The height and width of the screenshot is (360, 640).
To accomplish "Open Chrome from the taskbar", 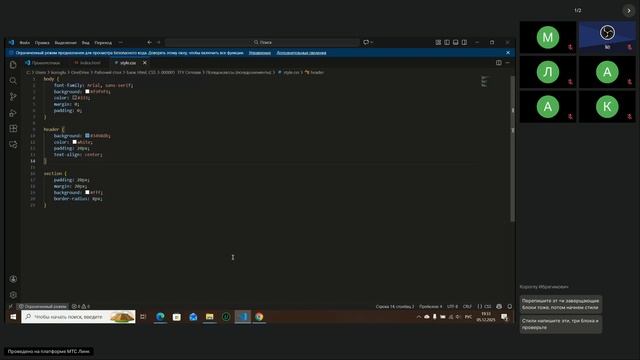I will coord(259,317).
